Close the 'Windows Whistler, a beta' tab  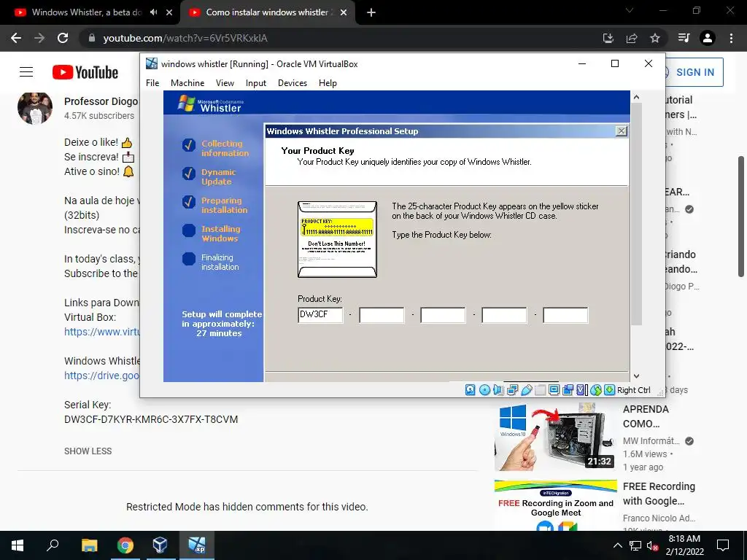tap(169, 12)
